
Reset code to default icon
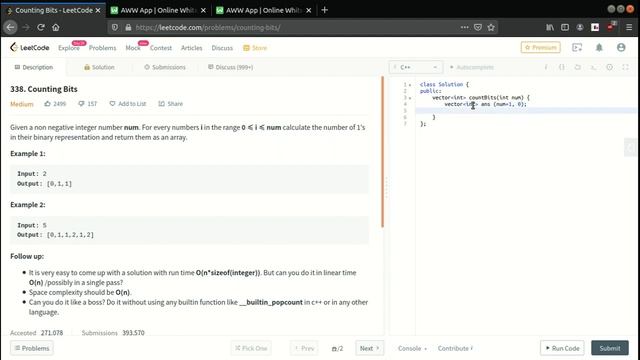pyautogui.click(x=578, y=67)
